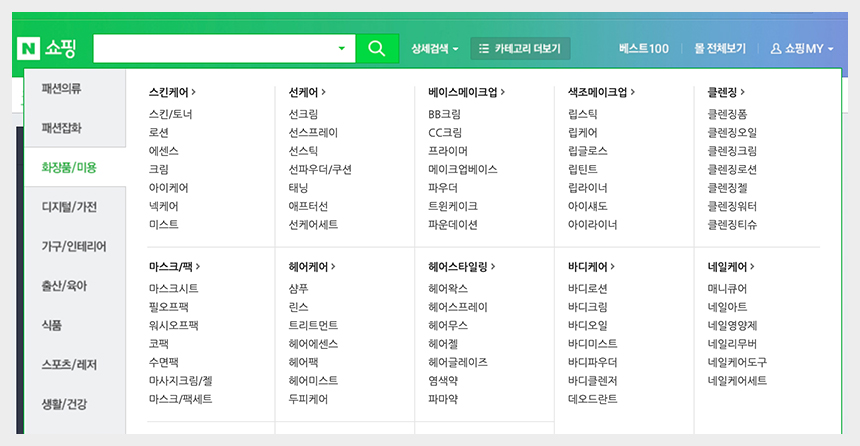
Task: Go to 베스트100
Action: [x=643, y=48]
